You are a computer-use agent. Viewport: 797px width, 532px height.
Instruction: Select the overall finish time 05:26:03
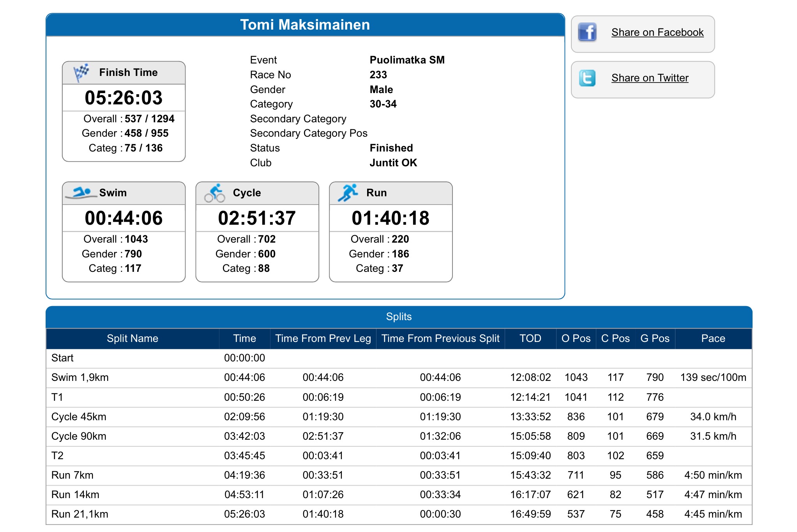click(124, 98)
